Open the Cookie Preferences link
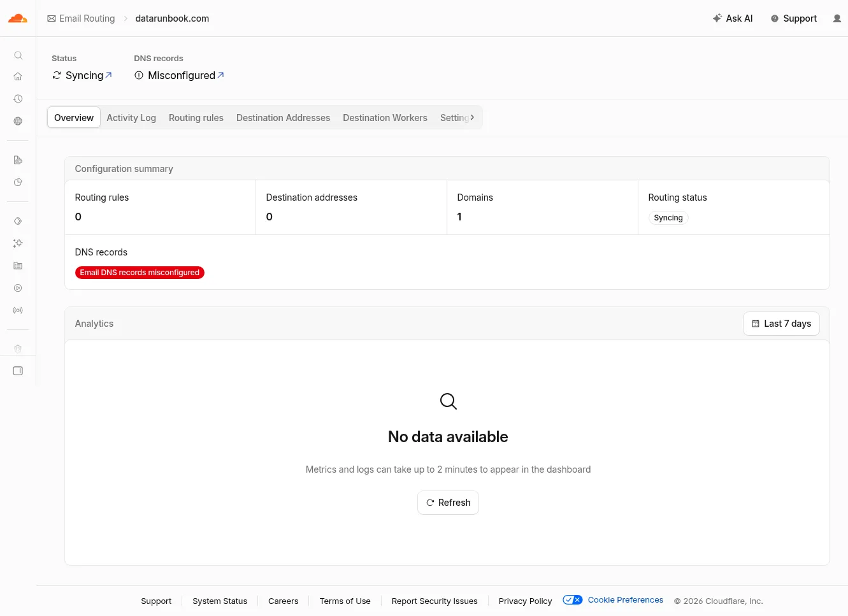Screen dimensions: 848x616 626,600
